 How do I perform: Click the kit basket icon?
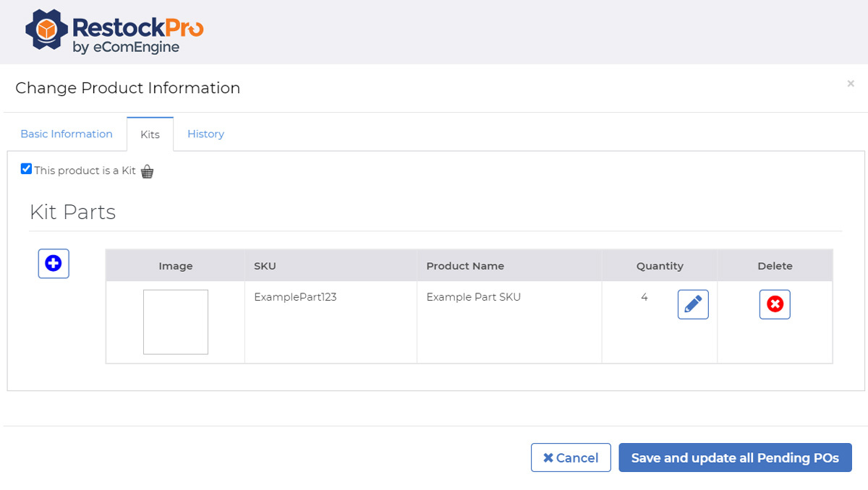(148, 171)
